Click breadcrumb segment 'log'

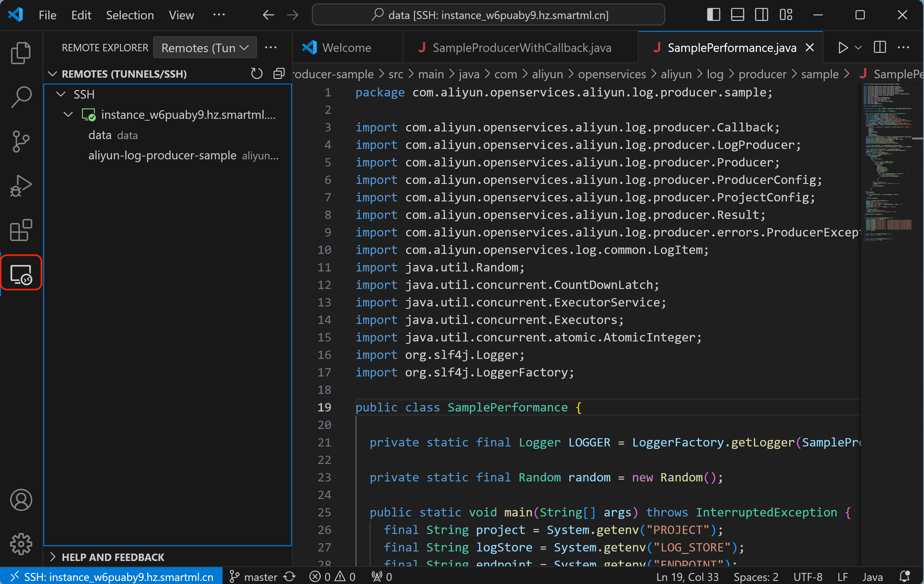pos(715,74)
